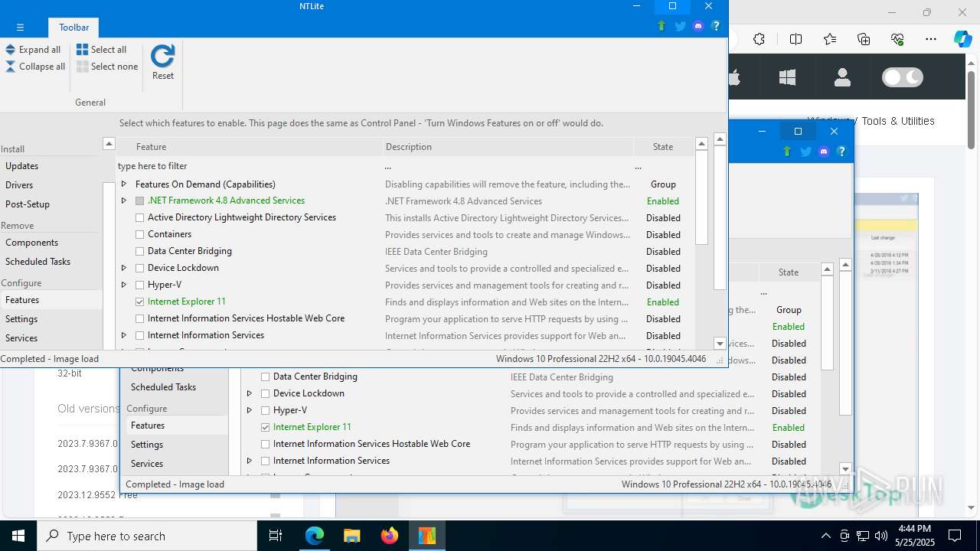Image resolution: width=980 pixels, height=551 pixels.
Task: Click the green update arrow icon in front NTLite window
Action: (x=661, y=26)
